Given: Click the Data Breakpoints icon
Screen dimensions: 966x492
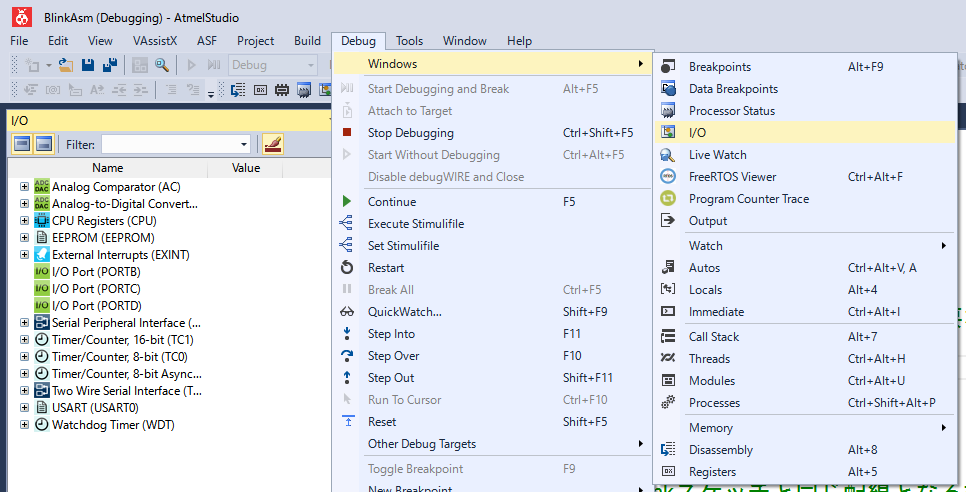Looking at the screenshot, I should click(668, 89).
